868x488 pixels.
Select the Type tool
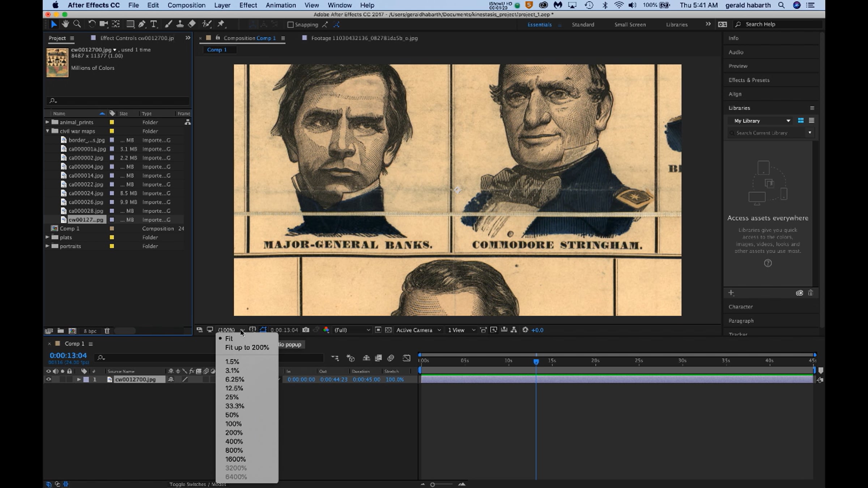[154, 24]
